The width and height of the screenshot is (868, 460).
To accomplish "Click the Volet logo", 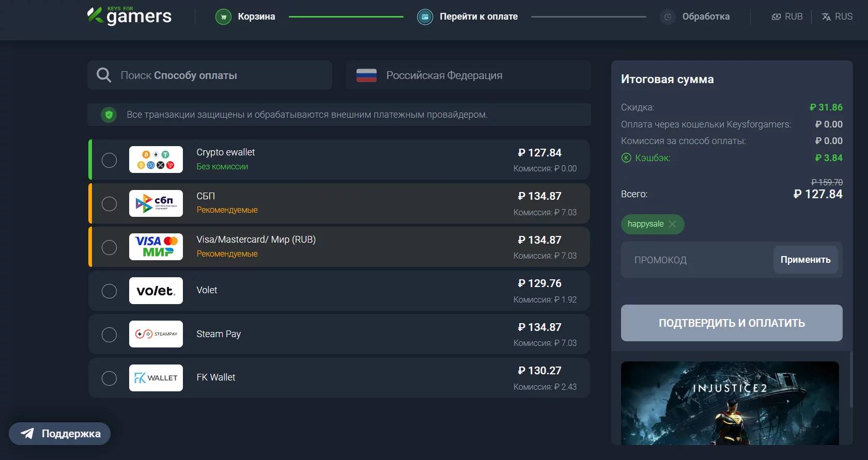I will pos(156,291).
